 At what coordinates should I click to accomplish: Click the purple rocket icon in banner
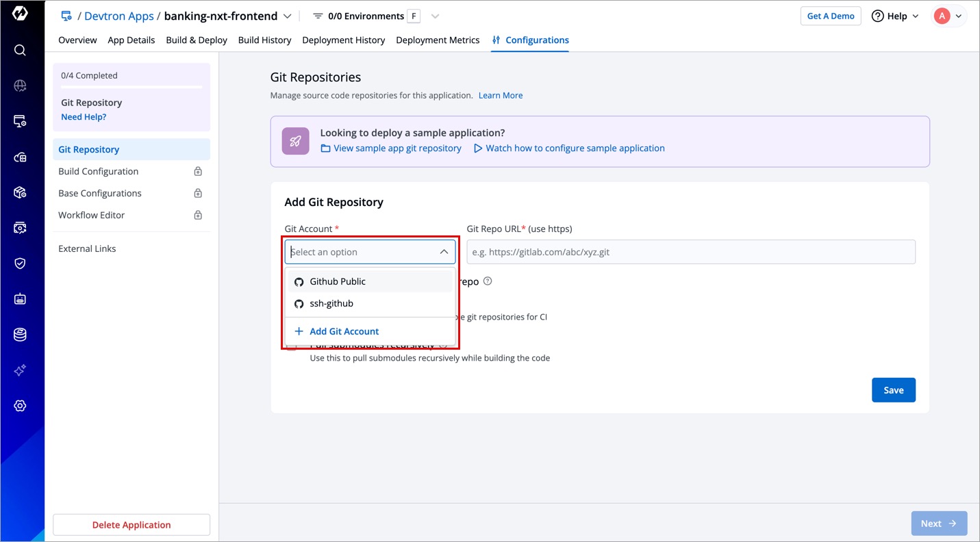tap(295, 141)
